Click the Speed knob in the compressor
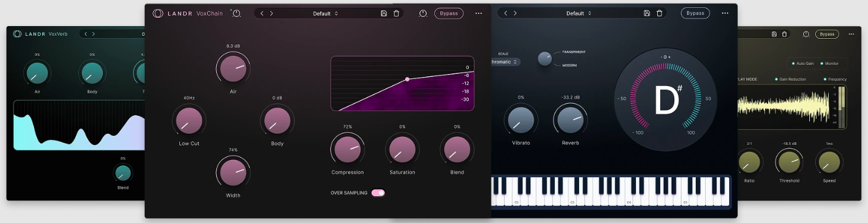This screenshot has width=868, height=223. point(829,162)
